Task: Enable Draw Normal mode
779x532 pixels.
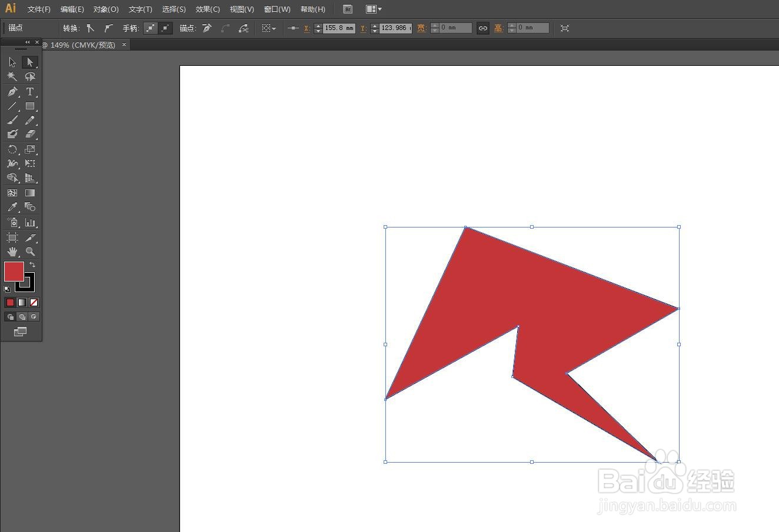Action: tap(10, 317)
